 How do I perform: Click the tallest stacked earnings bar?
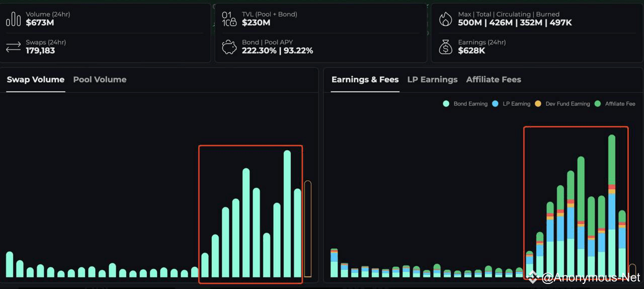612,206
